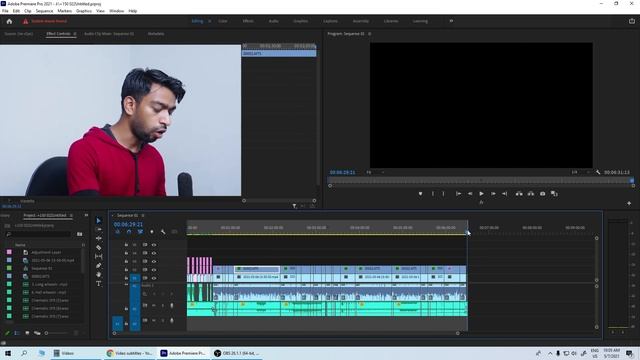Open Project panel tab menu
This screenshot has width=640, height=360.
[x=71, y=216]
